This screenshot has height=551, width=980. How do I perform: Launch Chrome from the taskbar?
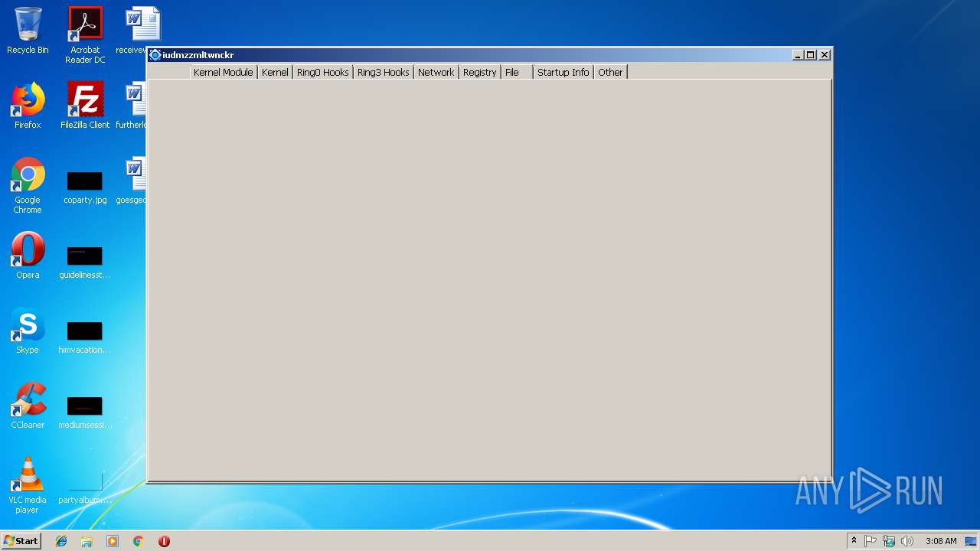coord(138,541)
